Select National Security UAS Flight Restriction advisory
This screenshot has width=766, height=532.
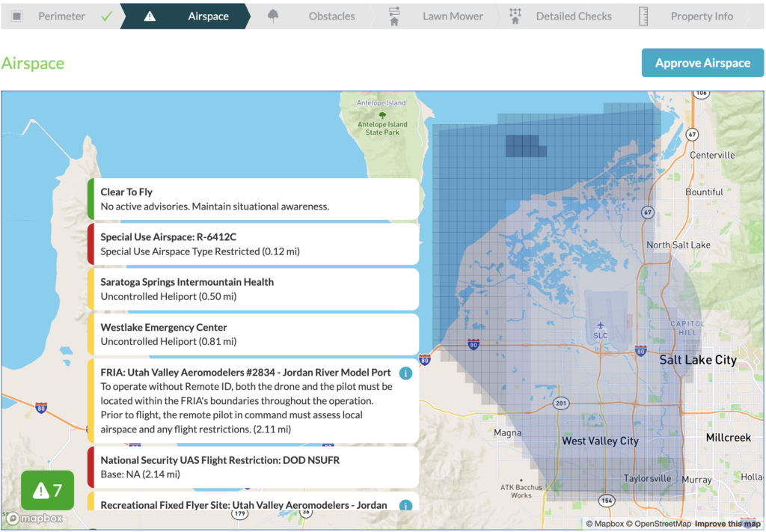(x=253, y=467)
